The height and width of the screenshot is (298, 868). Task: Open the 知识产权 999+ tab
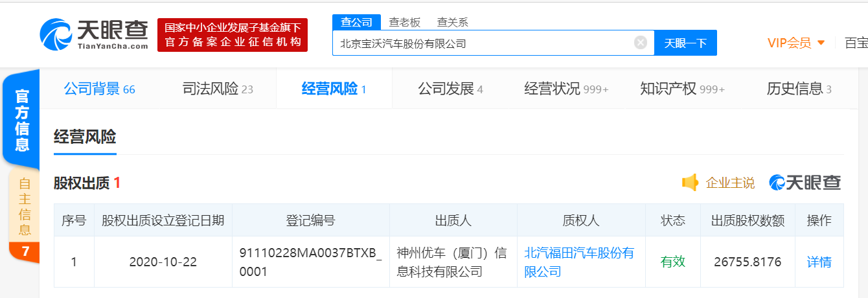[x=682, y=89]
